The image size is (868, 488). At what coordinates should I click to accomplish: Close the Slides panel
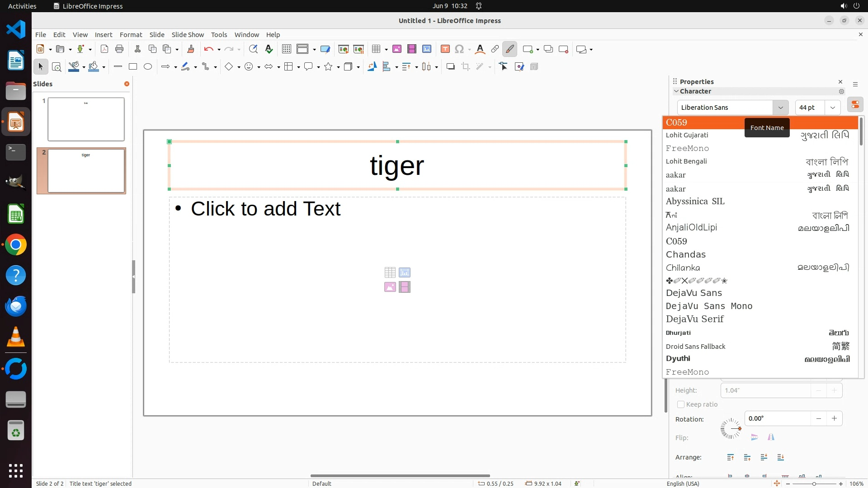tap(127, 84)
